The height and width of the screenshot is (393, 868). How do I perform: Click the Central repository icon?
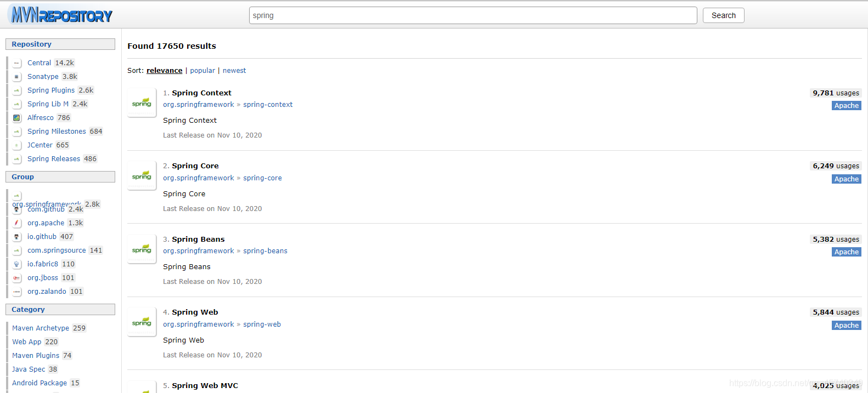click(17, 63)
